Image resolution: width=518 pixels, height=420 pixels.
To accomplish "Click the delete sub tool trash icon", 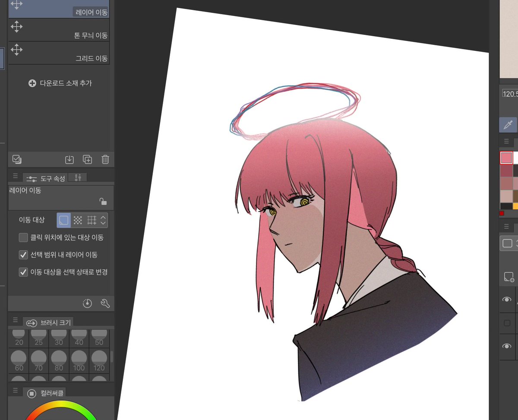I will point(105,160).
